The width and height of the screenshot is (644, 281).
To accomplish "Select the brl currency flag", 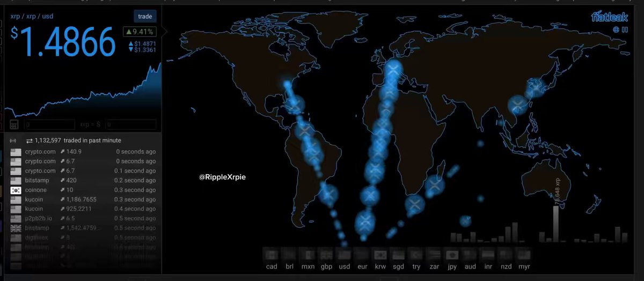I will 290,255.
